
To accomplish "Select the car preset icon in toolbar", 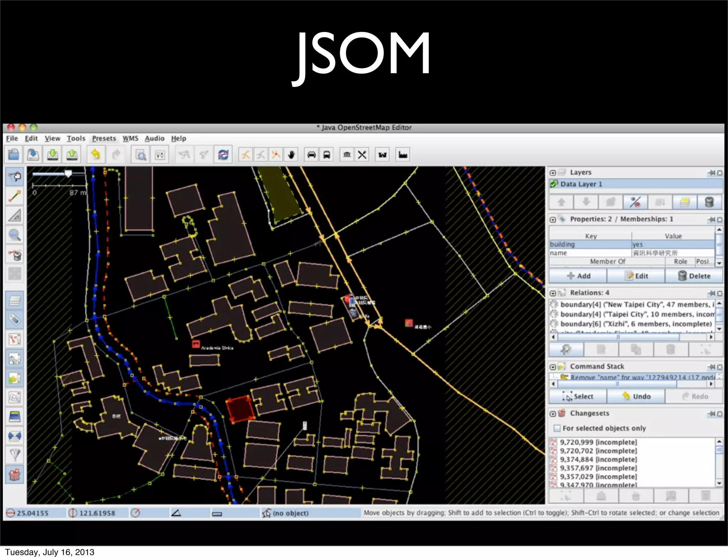I will click(312, 155).
